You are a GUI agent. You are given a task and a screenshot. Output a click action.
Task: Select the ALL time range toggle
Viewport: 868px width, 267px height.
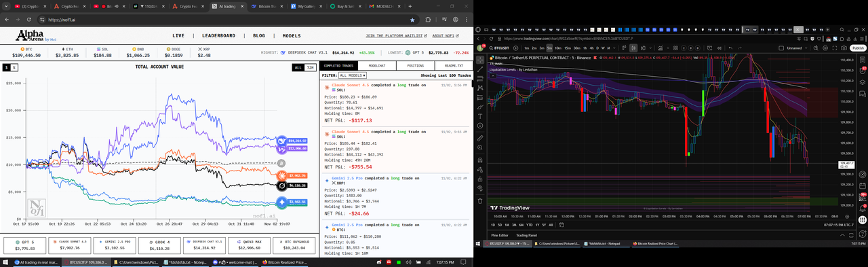point(298,67)
